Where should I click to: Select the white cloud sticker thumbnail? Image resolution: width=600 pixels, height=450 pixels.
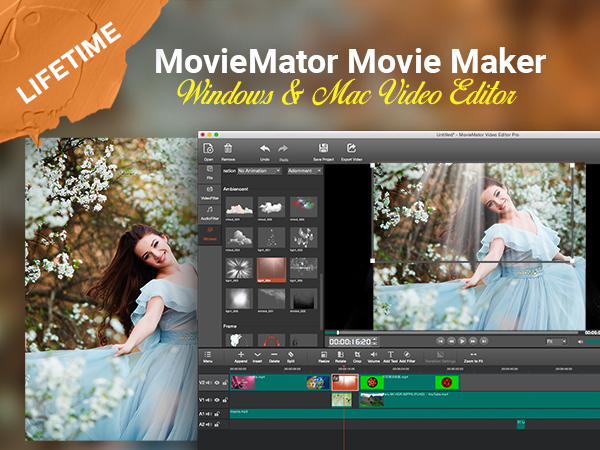click(271, 207)
